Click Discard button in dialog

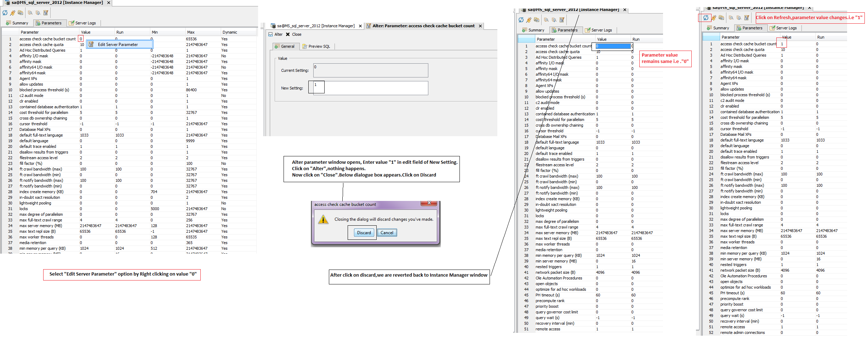(x=364, y=232)
